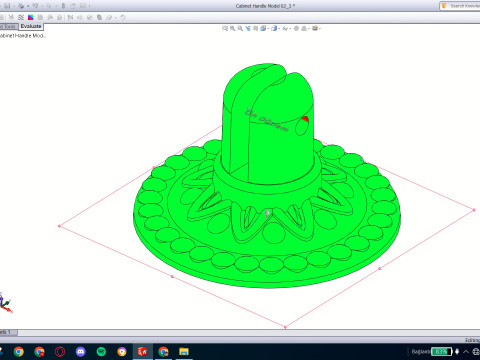Screen dimensions: 480x360
Task: Click the Save icon in the title bar
Action: click(x=7, y=6)
